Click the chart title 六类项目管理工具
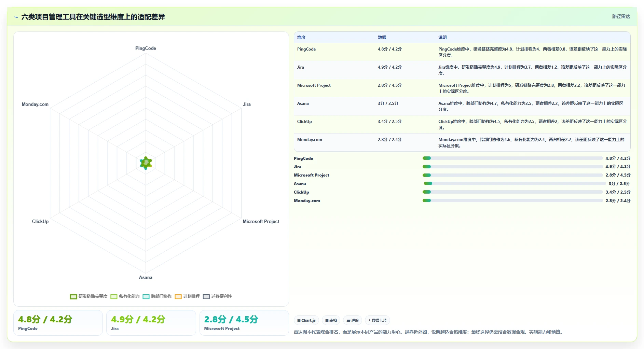The width and height of the screenshot is (644, 349). tap(93, 17)
